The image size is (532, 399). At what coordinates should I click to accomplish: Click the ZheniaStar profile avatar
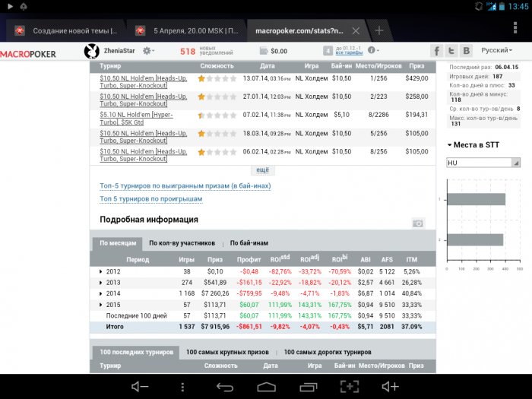click(x=91, y=51)
